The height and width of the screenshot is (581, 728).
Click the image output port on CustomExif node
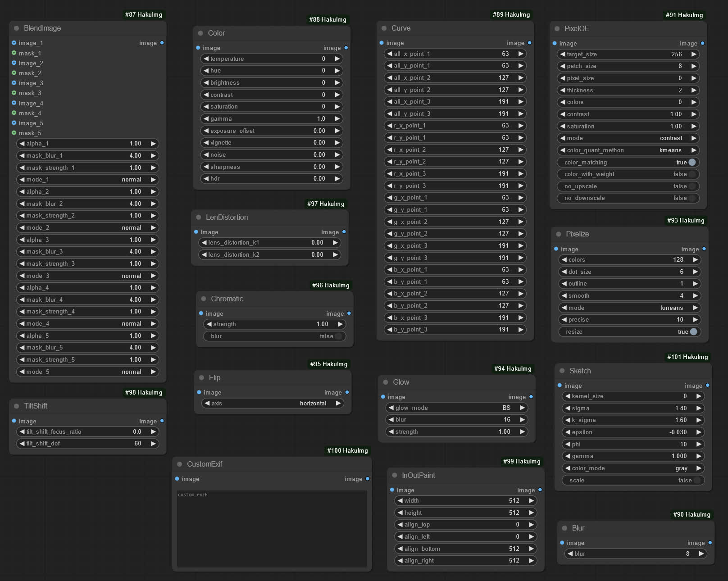tap(368, 479)
